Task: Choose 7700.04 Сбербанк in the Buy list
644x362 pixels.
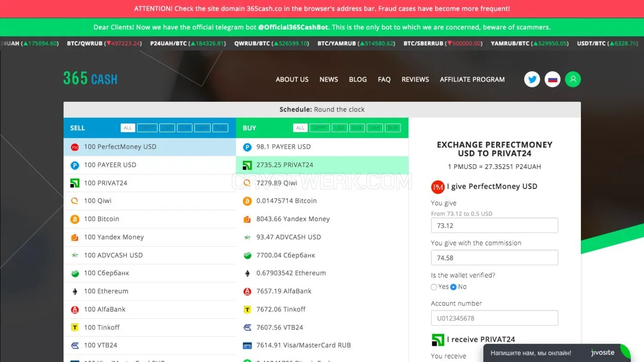Action: click(322, 255)
